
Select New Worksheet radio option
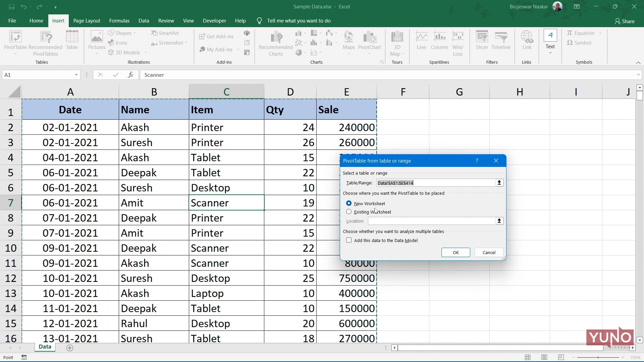click(349, 203)
